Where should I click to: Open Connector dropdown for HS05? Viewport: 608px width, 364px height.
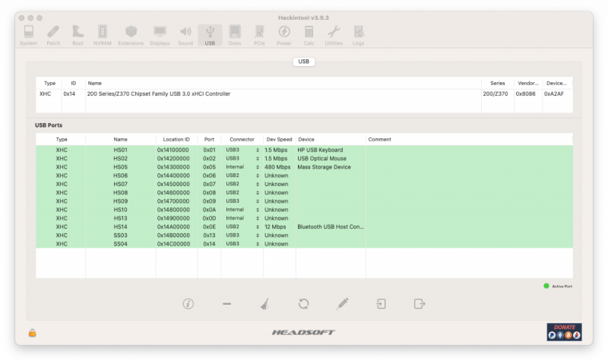(x=242, y=167)
